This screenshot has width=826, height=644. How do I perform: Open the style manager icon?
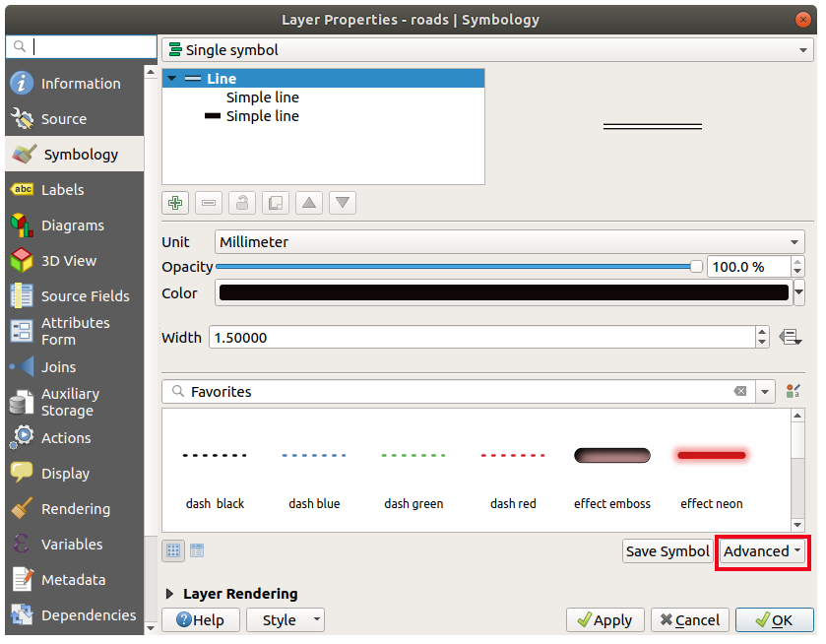pyautogui.click(x=794, y=392)
